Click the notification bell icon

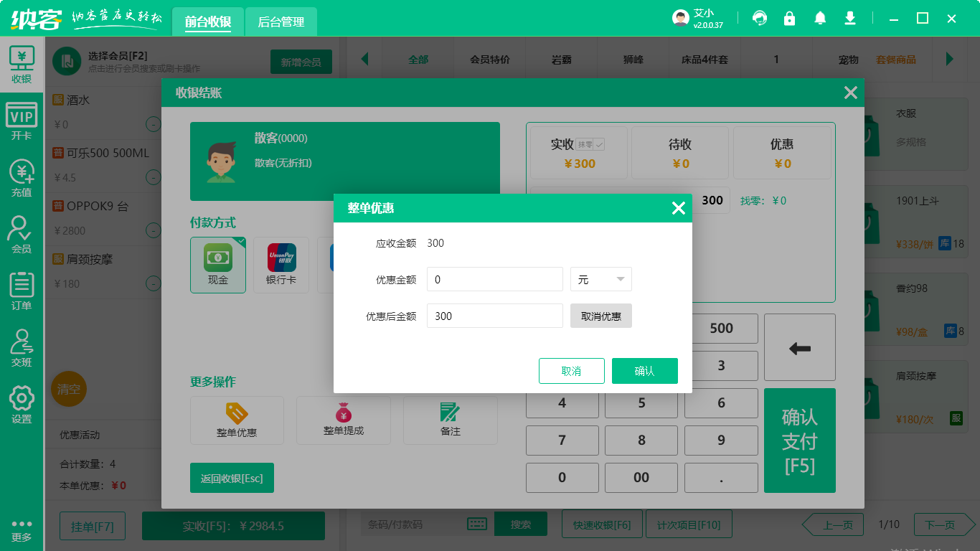(x=820, y=17)
